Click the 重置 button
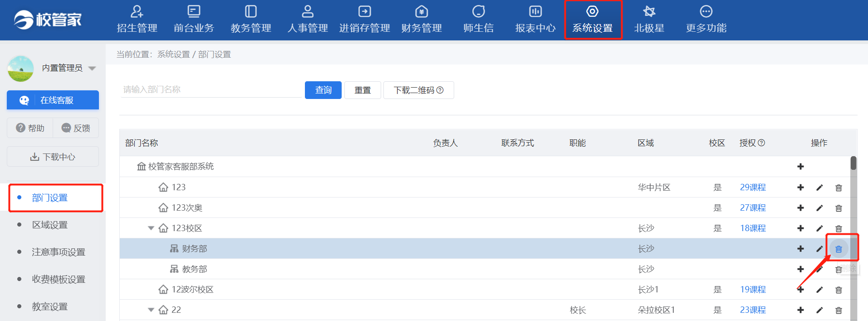This screenshot has width=868, height=321. (x=363, y=90)
